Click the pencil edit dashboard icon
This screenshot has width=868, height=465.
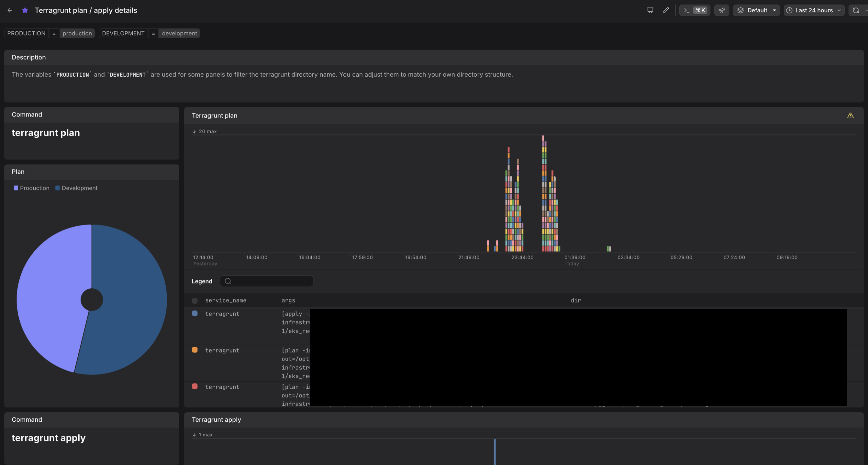click(x=665, y=10)
